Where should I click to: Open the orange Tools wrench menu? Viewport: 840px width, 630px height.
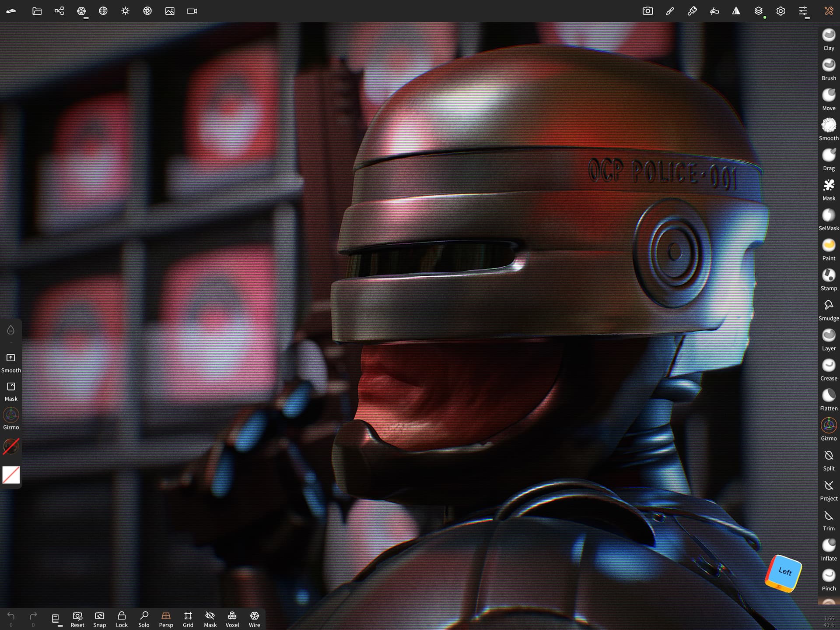click(x=829, y=11)
